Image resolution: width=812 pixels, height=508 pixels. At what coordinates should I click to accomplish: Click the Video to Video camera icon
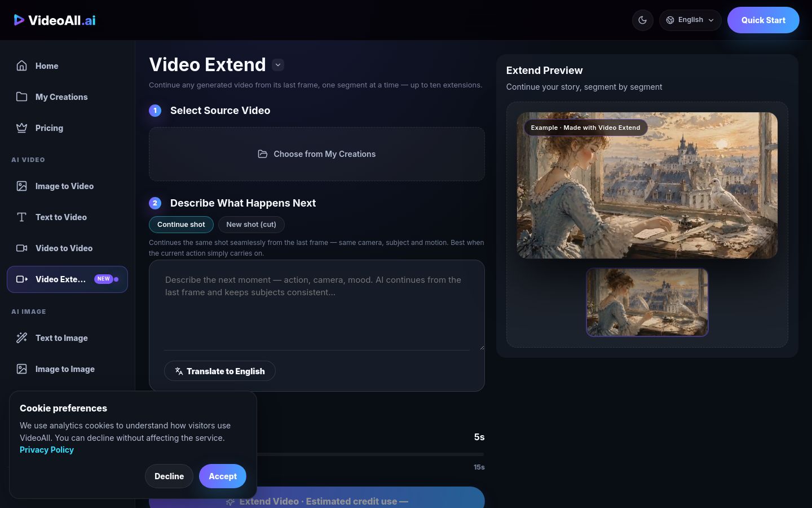(x=22, y=248)
